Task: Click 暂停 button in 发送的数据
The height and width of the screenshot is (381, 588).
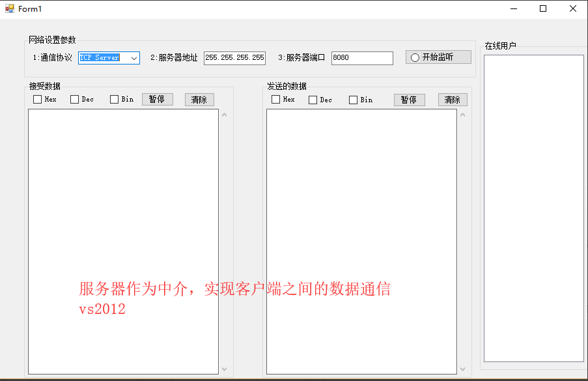Action: pos(410,100)
